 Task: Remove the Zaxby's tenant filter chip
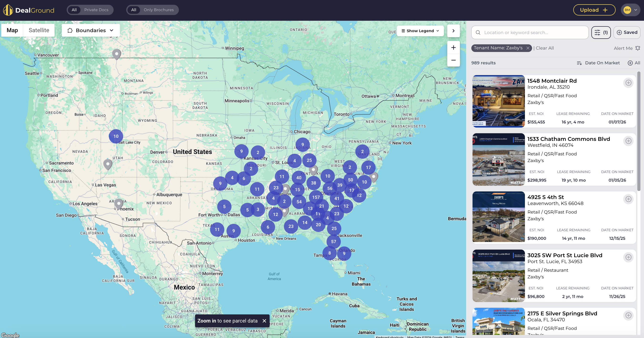point(528,48)
